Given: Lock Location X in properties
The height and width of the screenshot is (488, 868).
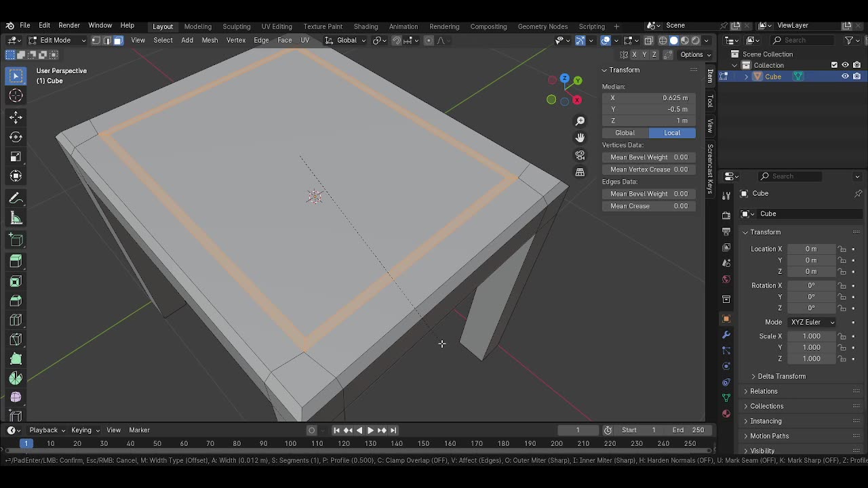Looking at the screenshot, I should pyautogui.click(x=842, y=249).
